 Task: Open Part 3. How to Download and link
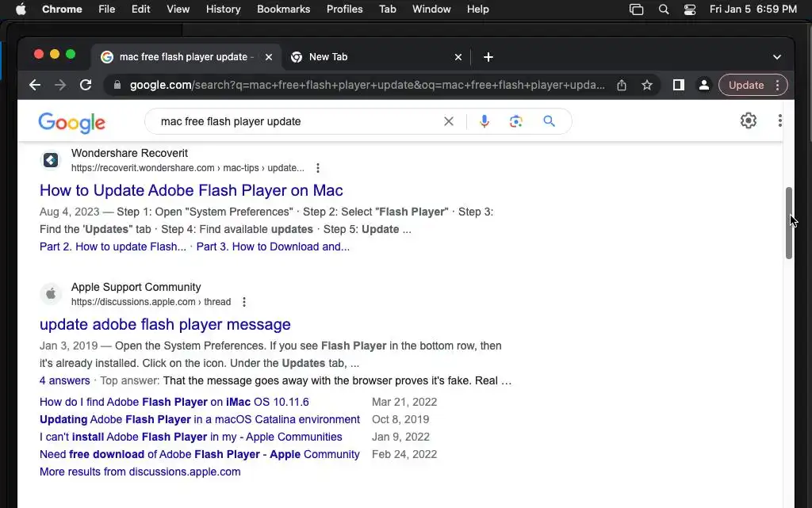click(x=273, y=246)
